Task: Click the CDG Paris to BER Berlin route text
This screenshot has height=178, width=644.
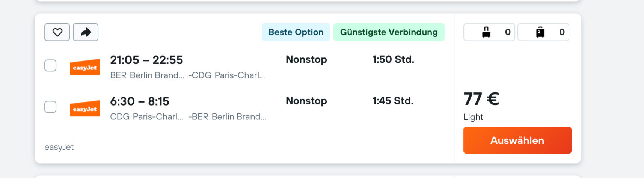Action: [x=188, y=117]
